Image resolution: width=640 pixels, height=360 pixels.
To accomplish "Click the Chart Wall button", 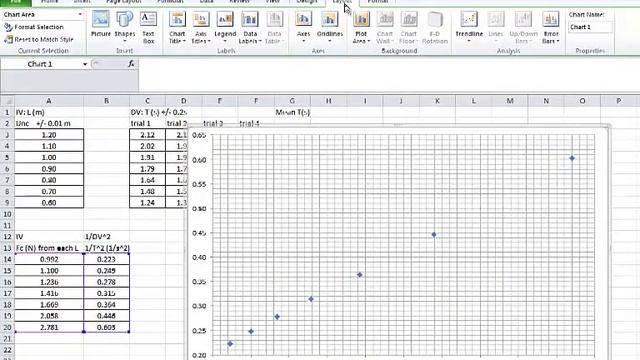I will 384,28.
